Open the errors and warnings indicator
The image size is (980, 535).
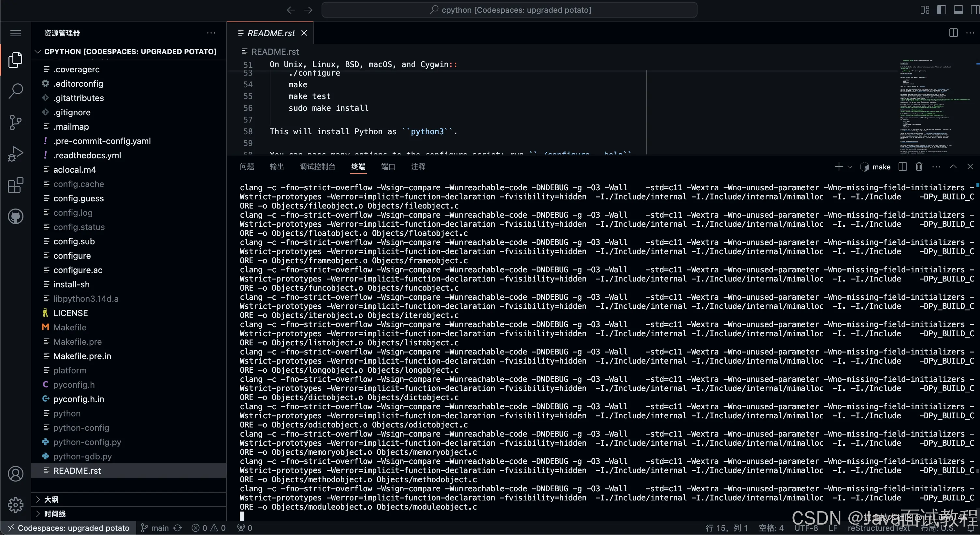click(x=209, y=528)
